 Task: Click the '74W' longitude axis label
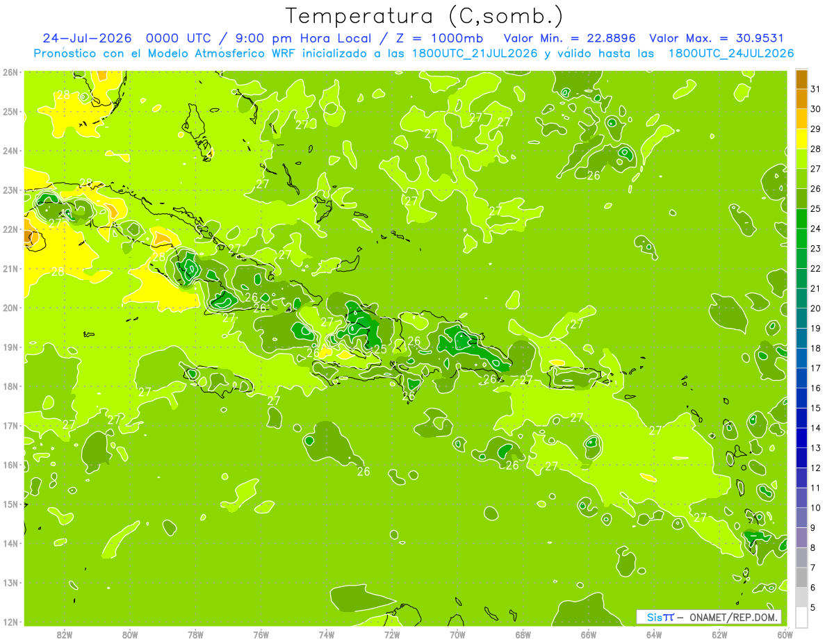pyautogui.click(x=327, y=635)
